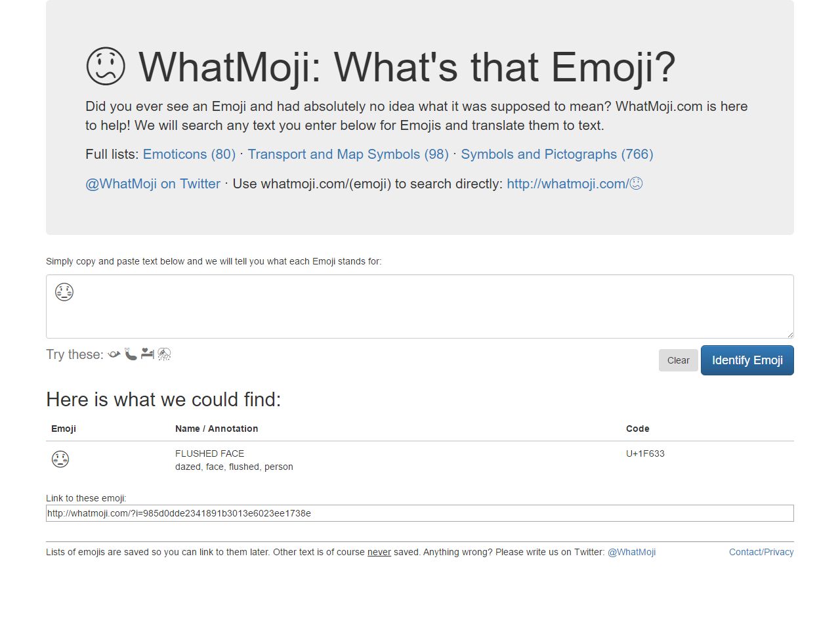The width and height of the screenshot is (840, 630).
Task: Open the Transport and Map Symbols list
Action: click(348, 154)
